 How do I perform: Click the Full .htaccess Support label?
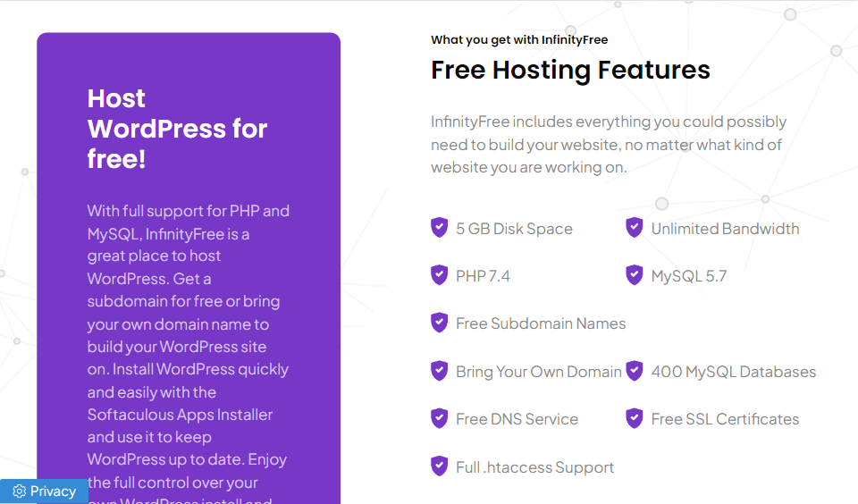(534, 467)
